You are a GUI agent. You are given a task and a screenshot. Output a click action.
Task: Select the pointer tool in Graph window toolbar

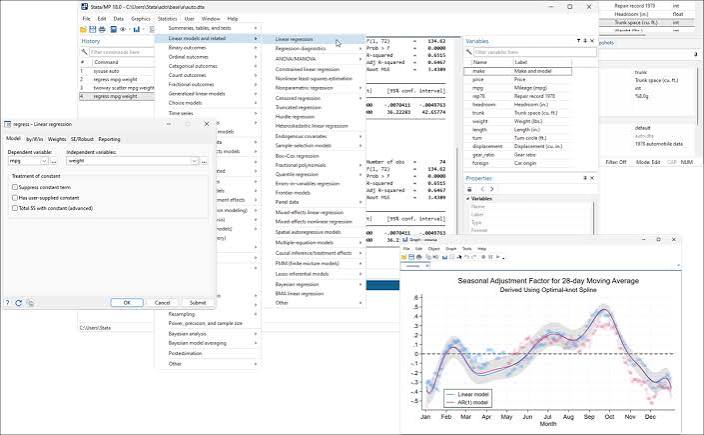pyautogui.click(x=459, y=257)
